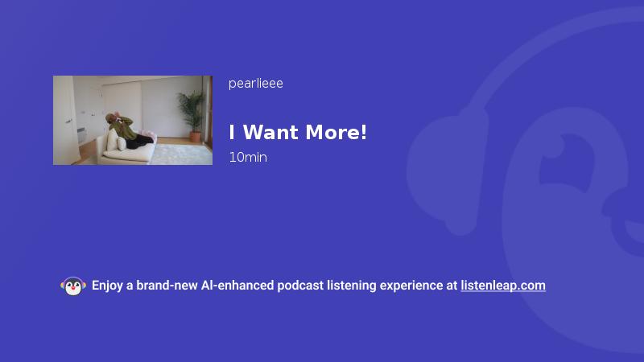
Task: Click the penguin with headphones logo
Action: 73,286
